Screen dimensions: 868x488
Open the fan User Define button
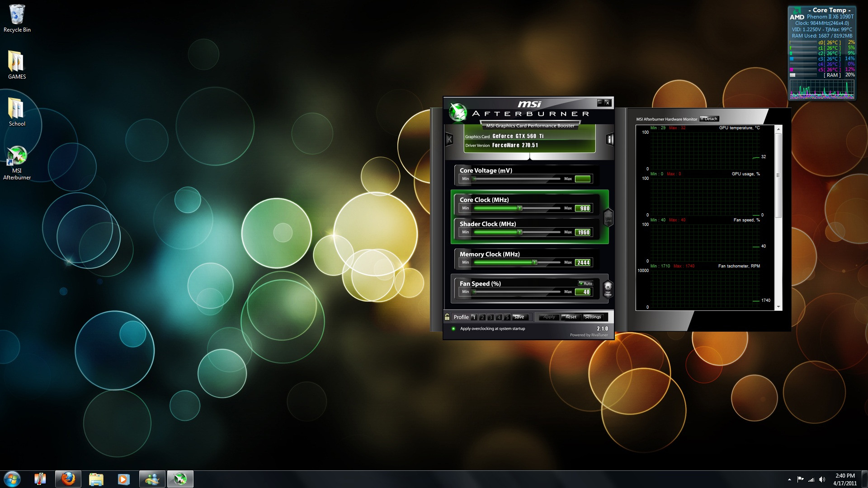(608, 288)
